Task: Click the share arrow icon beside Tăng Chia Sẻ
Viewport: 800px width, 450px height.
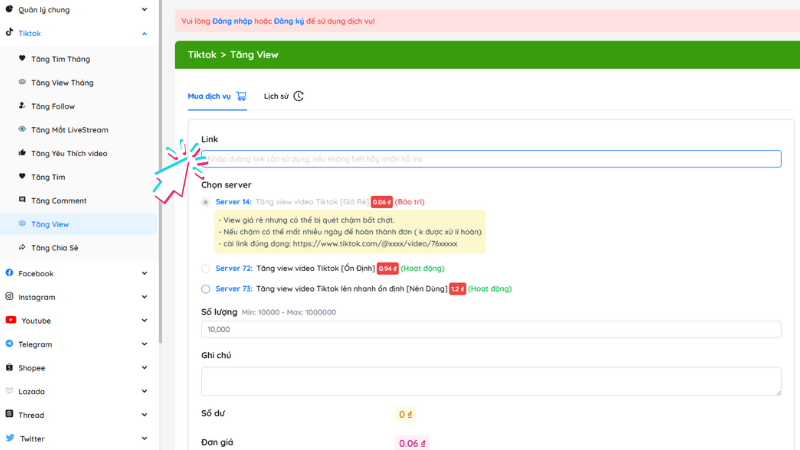Action: click(x=22, y=247)
